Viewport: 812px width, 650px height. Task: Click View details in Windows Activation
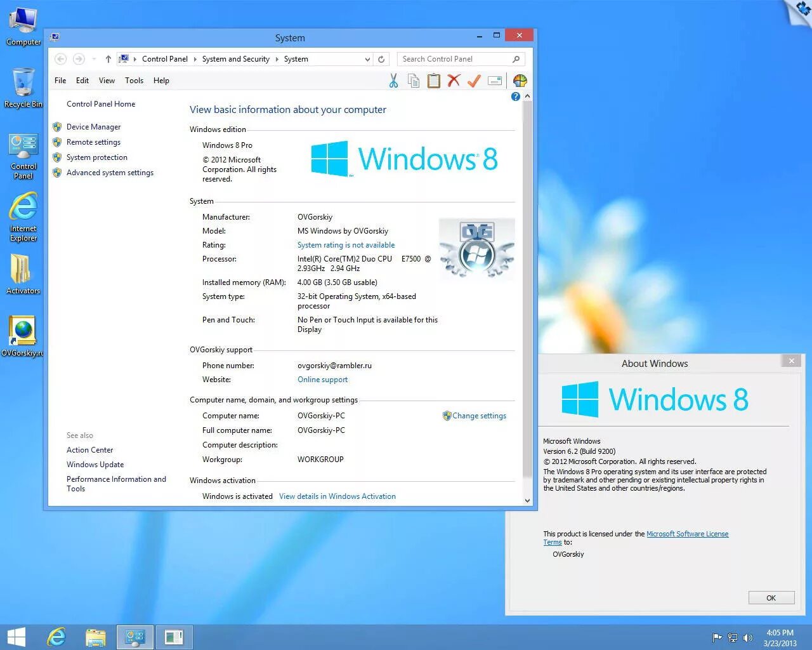(337, 496)
